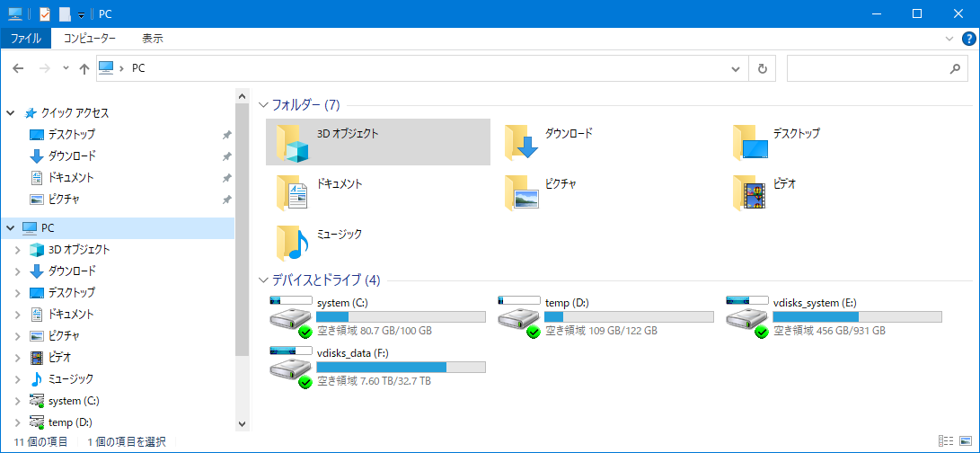Switch to details view icon in status bar
Screen dimensions: 980x453
tap(946, 441)
